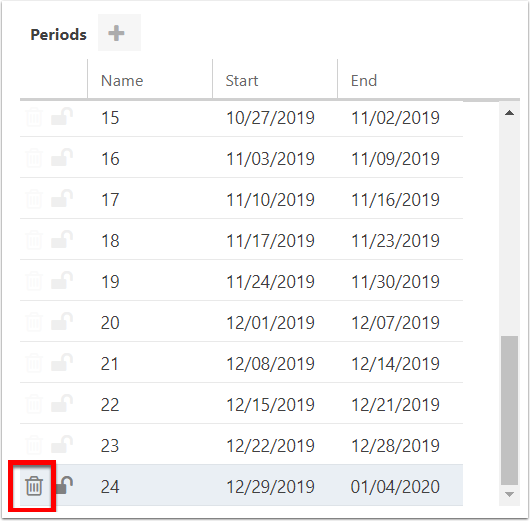This screenshot has width=530, height=521.
Task: Toggle the lock icon for period 17
Action: tap(62, 198)
